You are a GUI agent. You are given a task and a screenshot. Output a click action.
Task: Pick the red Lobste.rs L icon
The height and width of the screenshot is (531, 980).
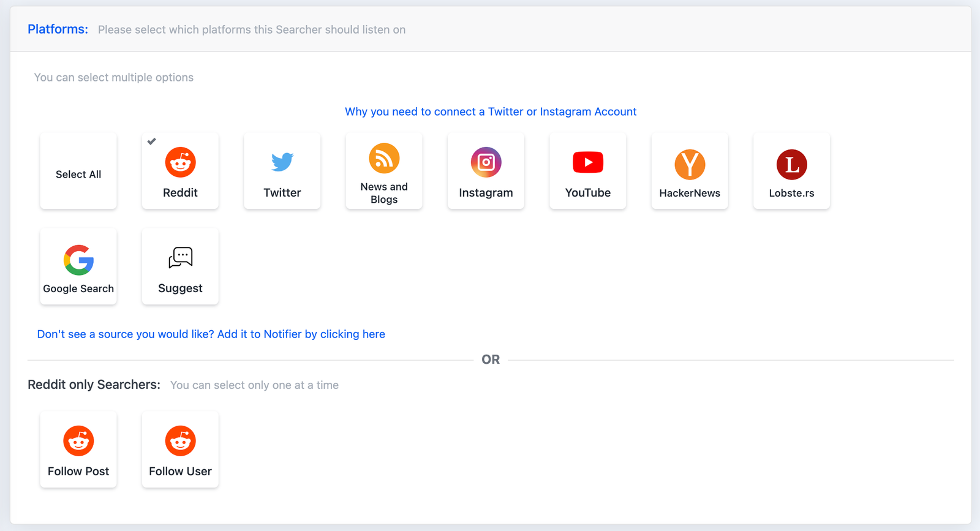pyautogui.click(x=792, y=164)
